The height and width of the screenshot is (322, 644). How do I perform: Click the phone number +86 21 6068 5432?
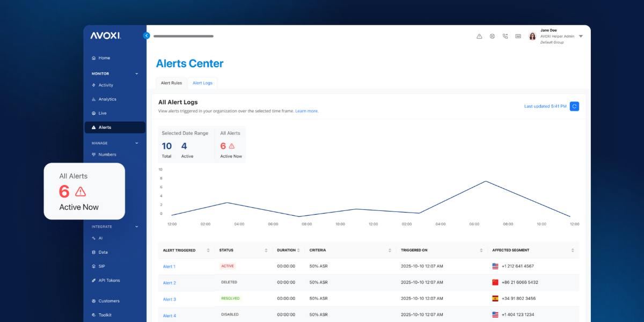coord(519,282)
